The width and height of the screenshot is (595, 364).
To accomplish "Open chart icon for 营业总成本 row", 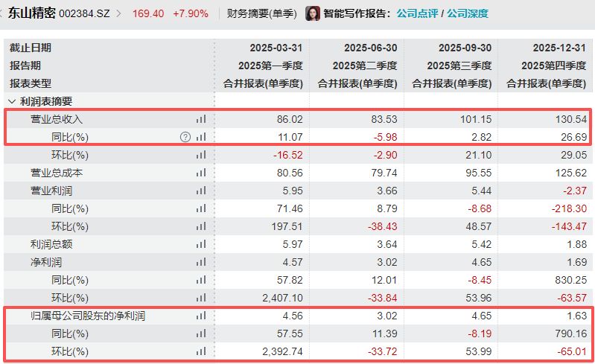I will point(201,173).
